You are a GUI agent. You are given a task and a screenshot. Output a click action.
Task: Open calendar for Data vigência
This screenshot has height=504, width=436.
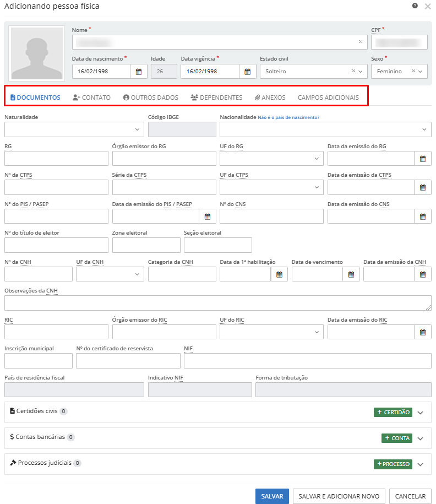pyautogui.click(x=247, y=72)
